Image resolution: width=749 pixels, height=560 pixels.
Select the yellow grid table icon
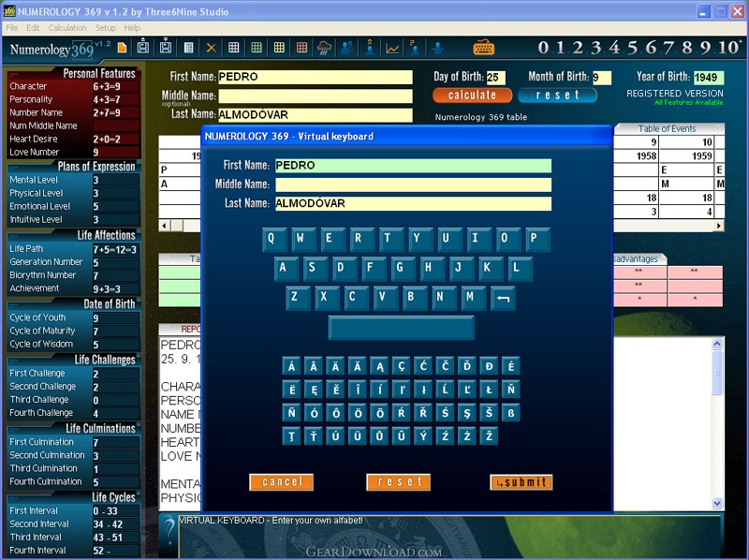point(279,48)
